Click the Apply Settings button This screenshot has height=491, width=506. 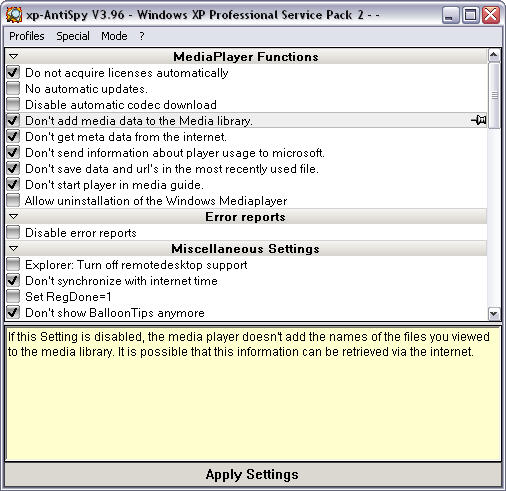coord(253,474)
